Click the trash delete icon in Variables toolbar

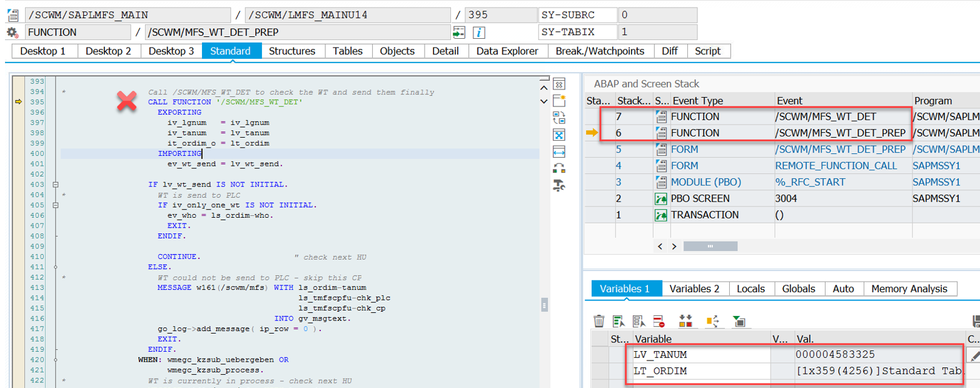click(599, 321)
